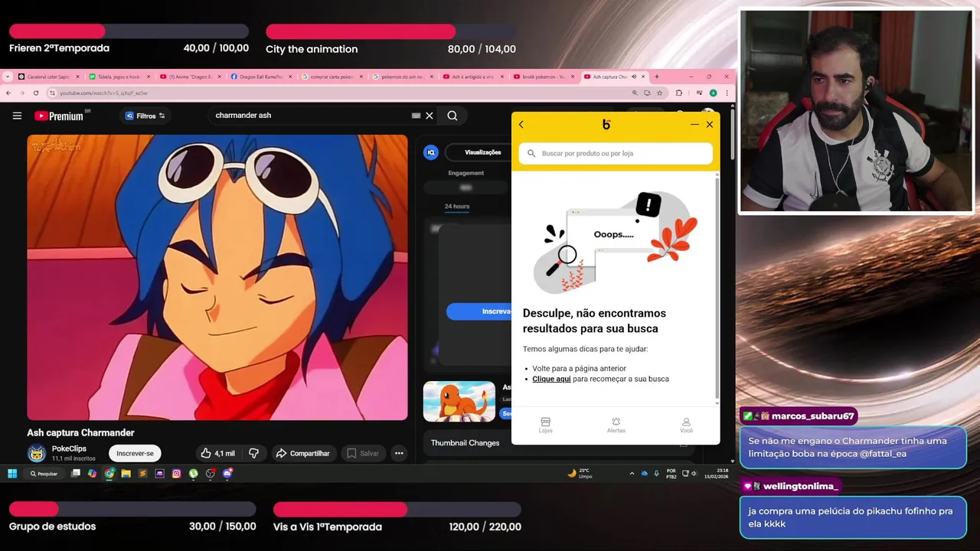Open the browser extensions puzzle icon
Screen dimensions: 980x551
point(678,93)
